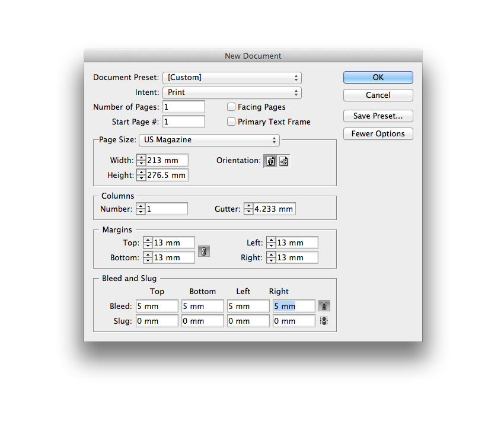Select the landscape orientation icon

(284, 161)
